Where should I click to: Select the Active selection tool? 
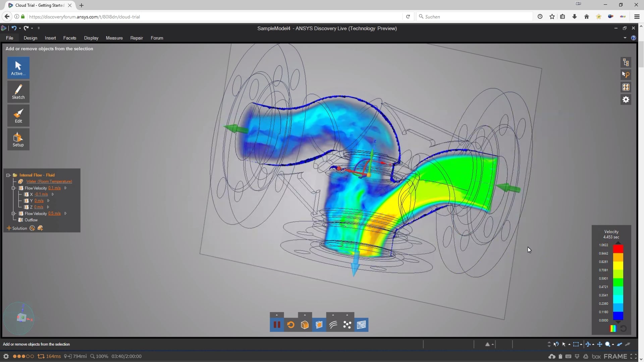click(x=18, y=68)
